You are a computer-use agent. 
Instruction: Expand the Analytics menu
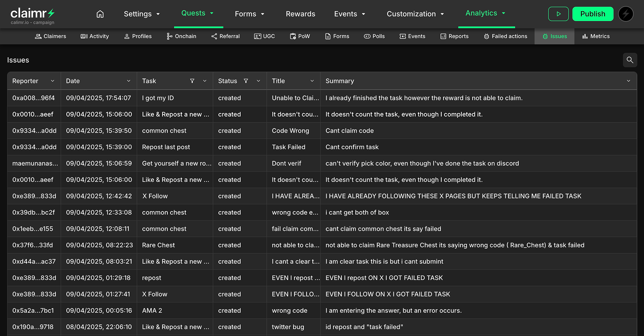point(486,13)
